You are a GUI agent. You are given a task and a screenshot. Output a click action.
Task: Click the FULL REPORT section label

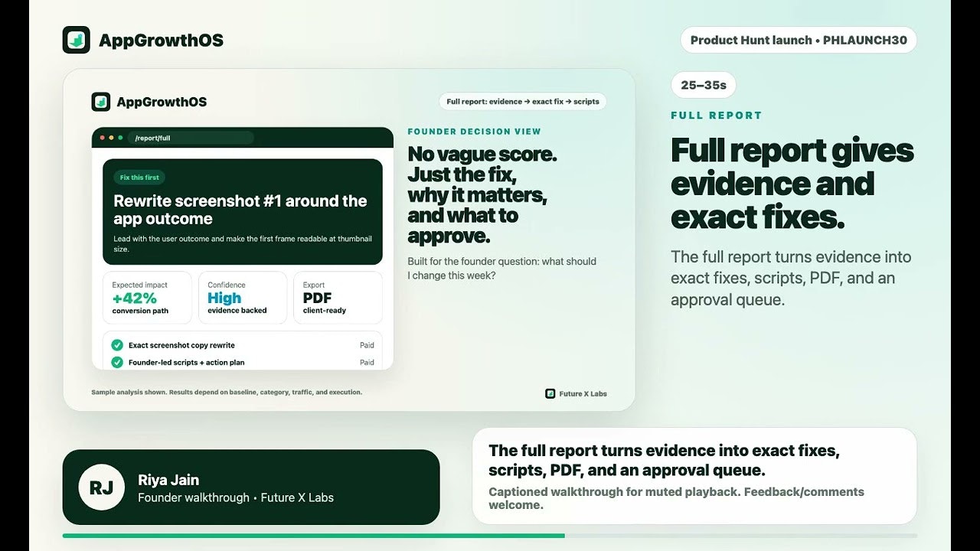pyautogui.click(x=717, y=116)
